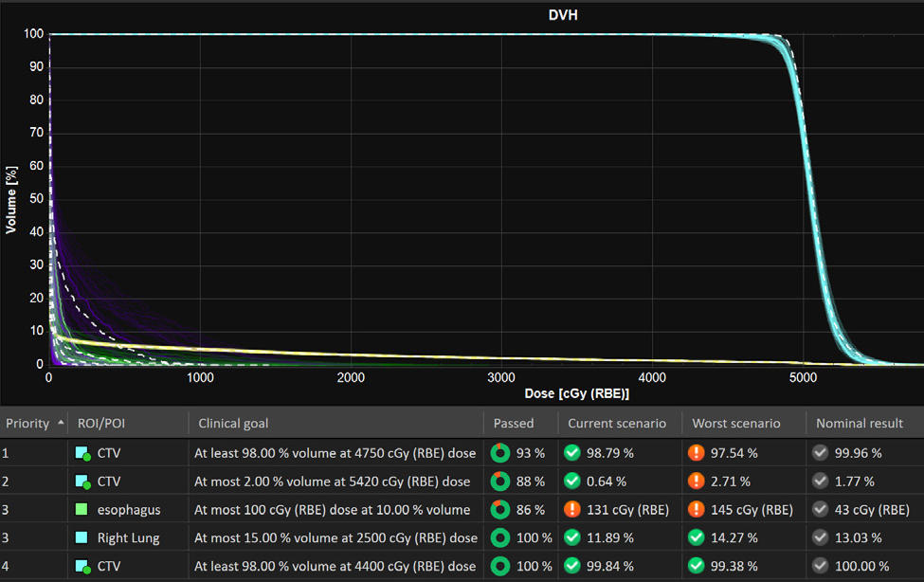
Task: Click the green checkmark beside 99.84% current scenario
Action: pos(572,566)
